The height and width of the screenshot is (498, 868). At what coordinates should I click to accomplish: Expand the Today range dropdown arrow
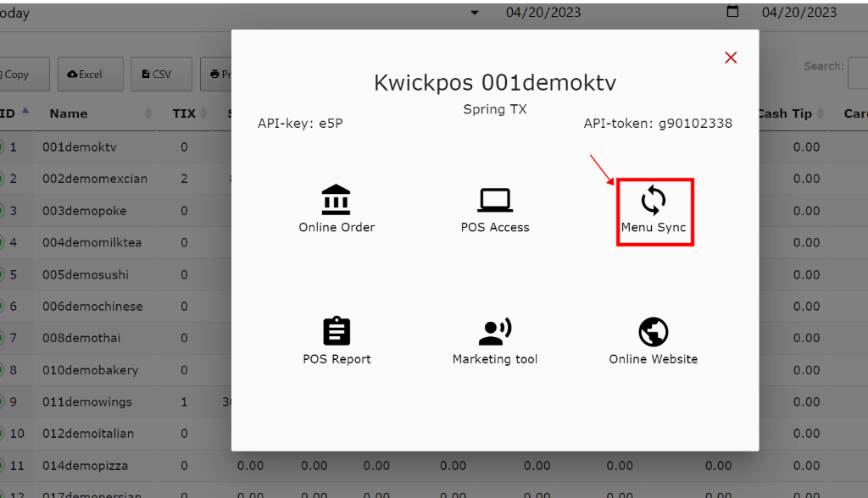click(475, 12)
